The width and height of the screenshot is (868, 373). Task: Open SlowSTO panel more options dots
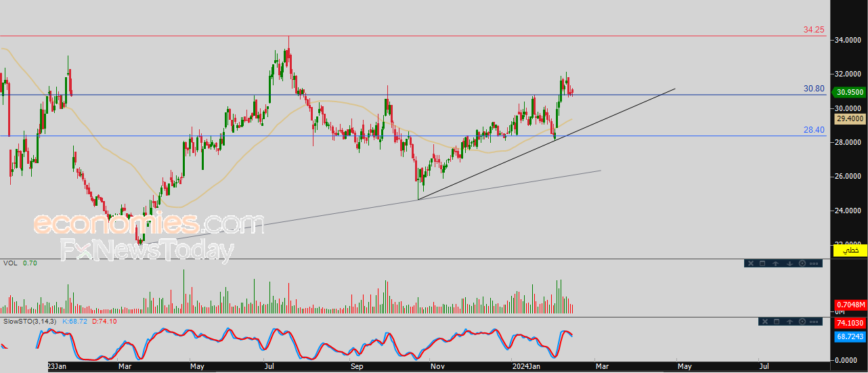pos(814,322)
